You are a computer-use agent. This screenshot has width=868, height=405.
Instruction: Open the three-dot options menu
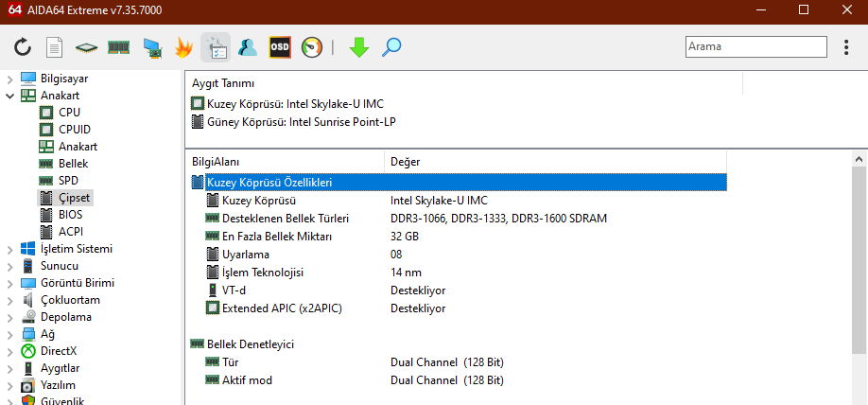click(846, 46)
